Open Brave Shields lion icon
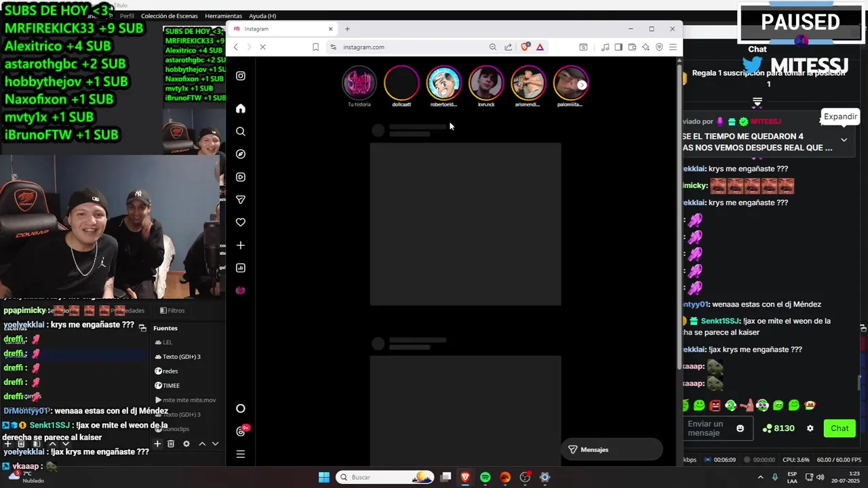The width and height of the screenshot is (868, 488). coord(524,47)
